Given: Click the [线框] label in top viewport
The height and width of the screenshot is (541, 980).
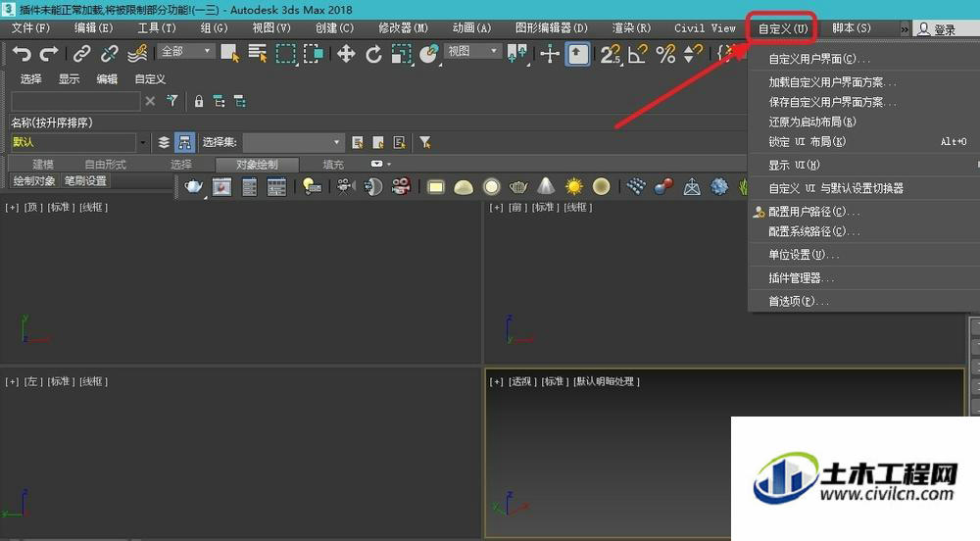Looking at the screenshot, I should coord(94,207).
